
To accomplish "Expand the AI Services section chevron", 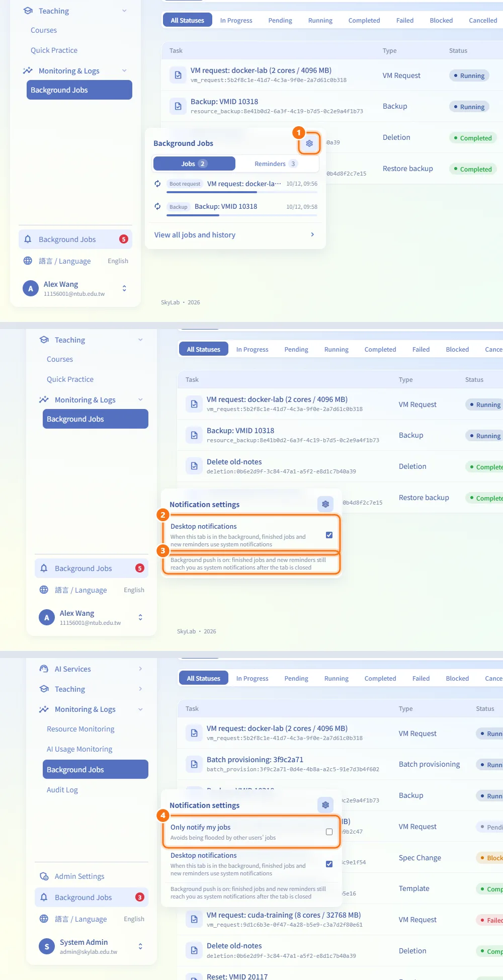I will pyautogui.click(x=140, y=669).
